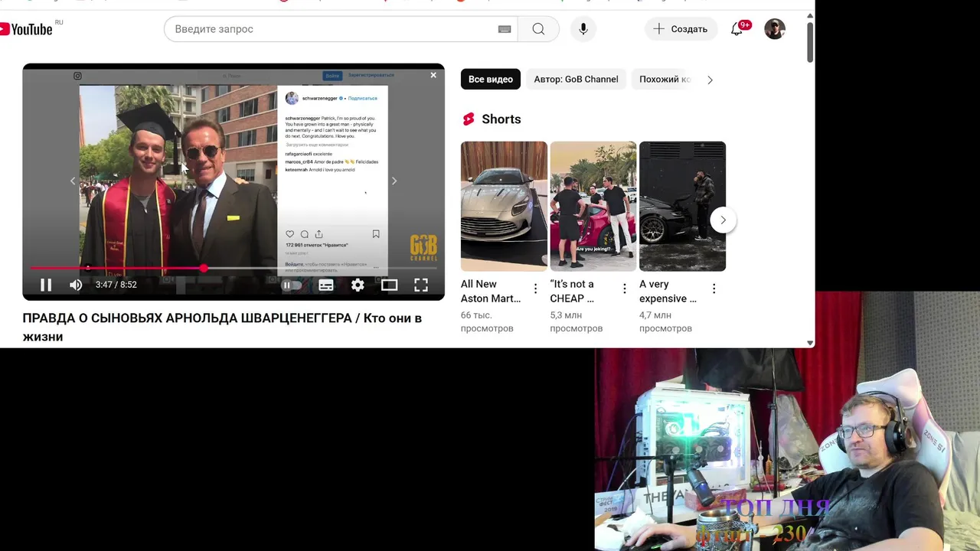
Task: Open the account avatar menu
Action: coord(775,29)
